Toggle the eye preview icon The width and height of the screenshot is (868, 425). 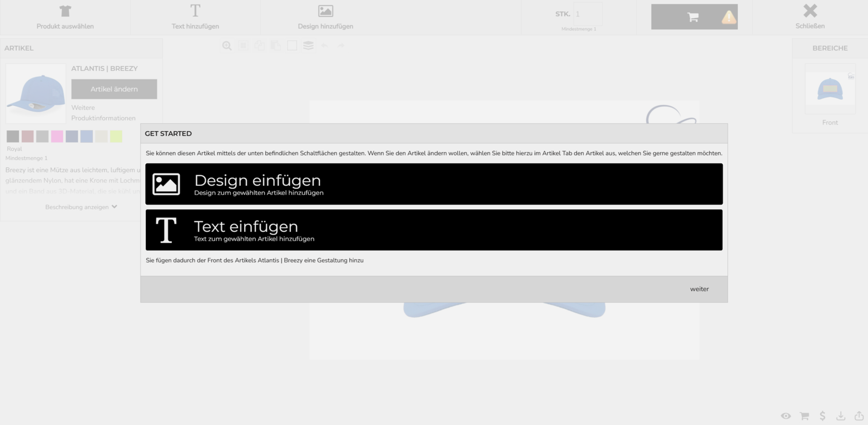(786, 416)
